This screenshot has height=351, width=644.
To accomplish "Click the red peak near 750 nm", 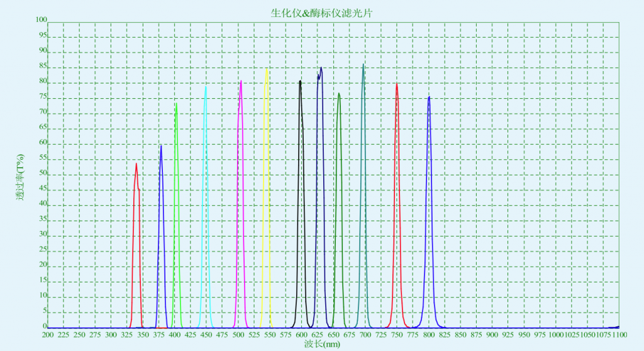I will [x=397, y=84].
